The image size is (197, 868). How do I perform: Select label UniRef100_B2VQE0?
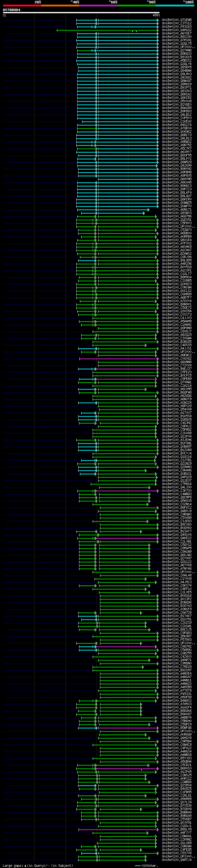(x=177, y=104)
